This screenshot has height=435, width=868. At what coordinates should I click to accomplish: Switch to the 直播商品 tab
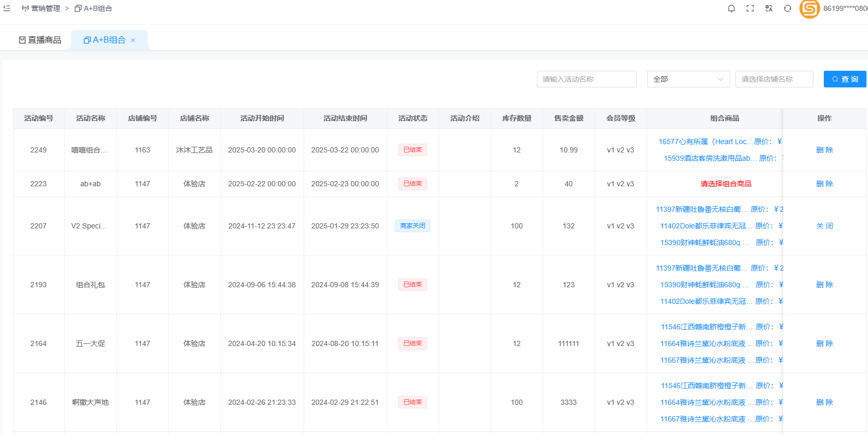pyautogui.click(x=40, y=40)
